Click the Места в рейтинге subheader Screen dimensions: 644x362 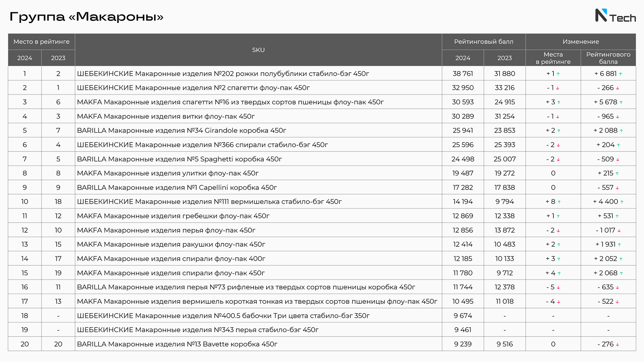pyautogui.click(x=553, y=58)
